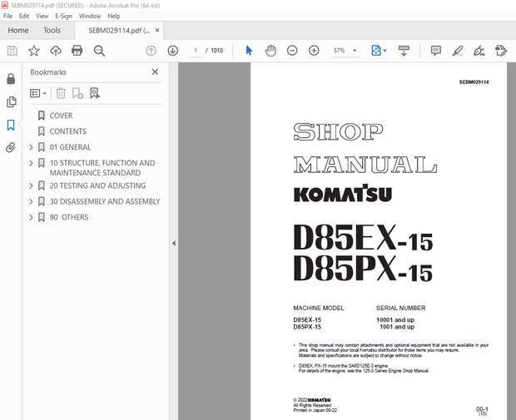
Task: Click the SEBM029114 document code text
Action: 474,82
